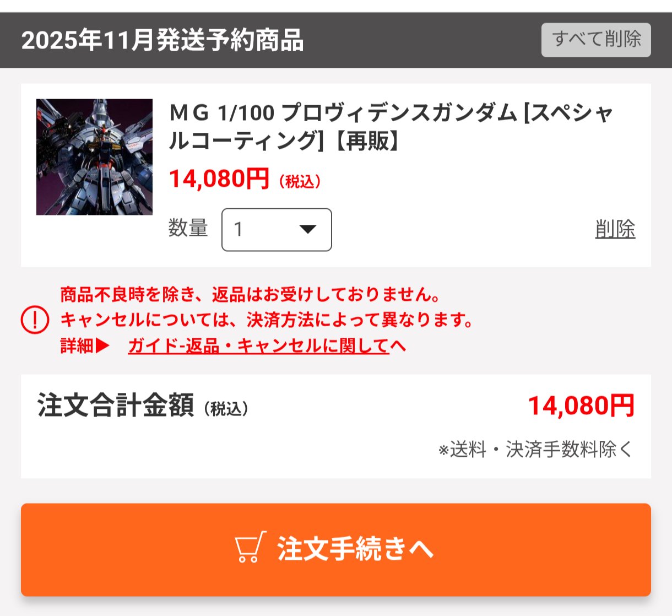This screenshot has height=616, width=672.
Task: Click the MG 1/100 プロヴィデンスガンダム product title
Action: [392, 127]
